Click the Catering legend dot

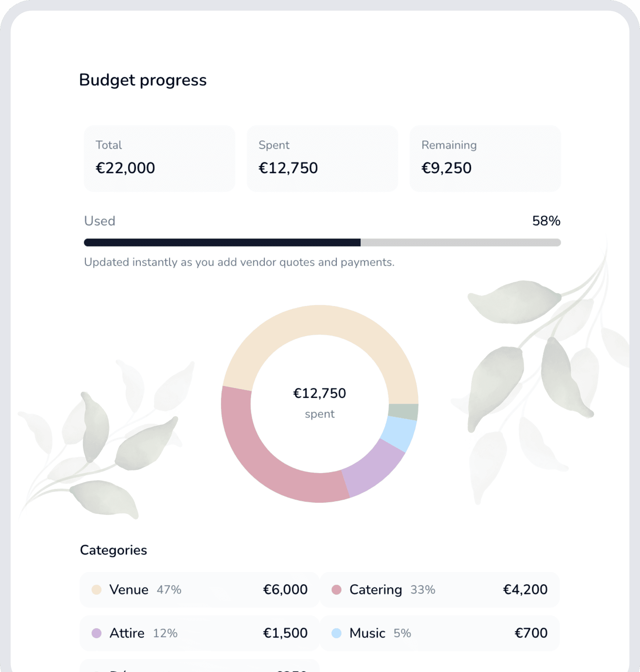336,589
